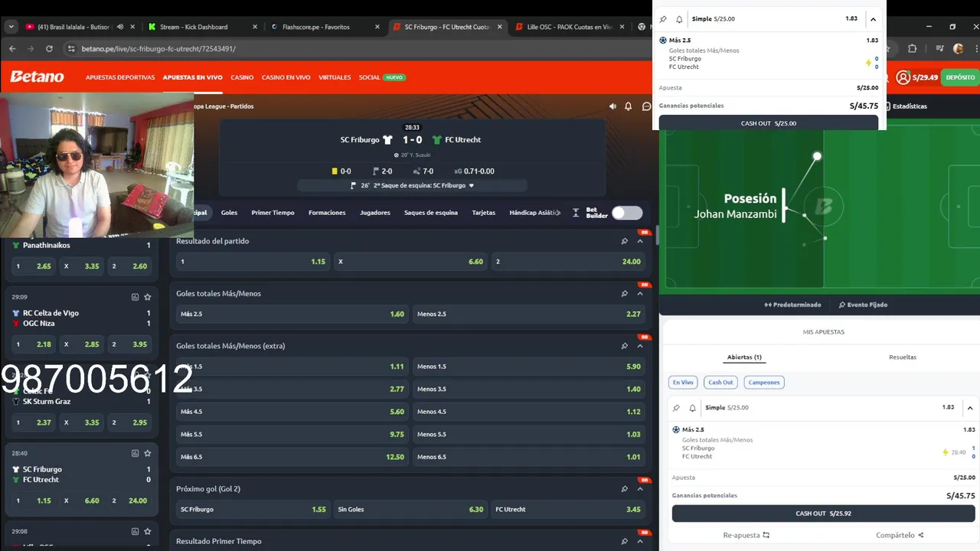Open Casino menu item
Image resolution: width=980 pixels, height=551 pixels.
pyautogui.click(x=242, y=77)
